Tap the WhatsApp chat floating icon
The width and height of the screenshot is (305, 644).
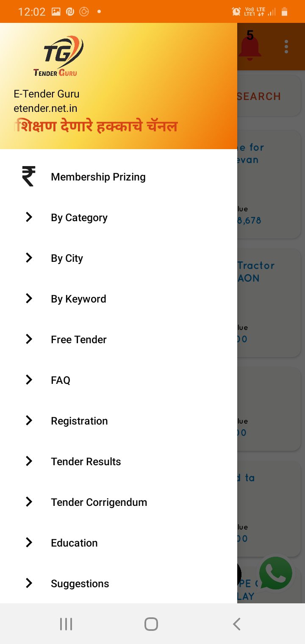coord(276,573)
